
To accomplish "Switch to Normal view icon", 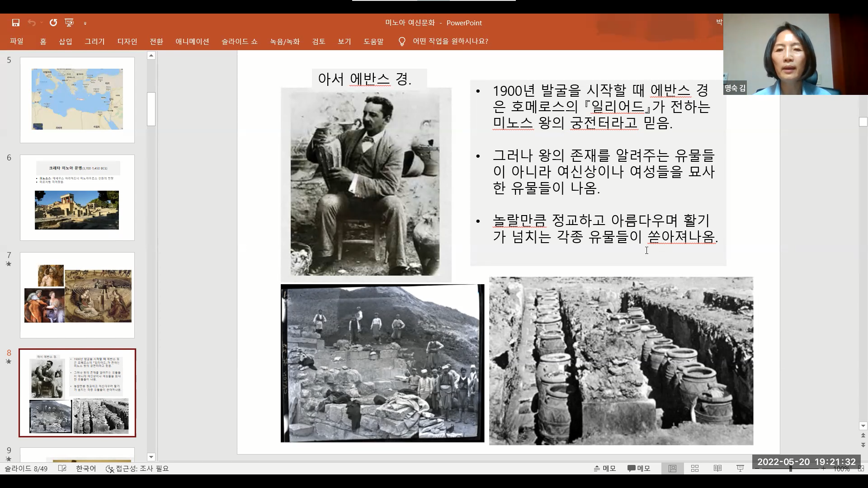I will point(673,469).
